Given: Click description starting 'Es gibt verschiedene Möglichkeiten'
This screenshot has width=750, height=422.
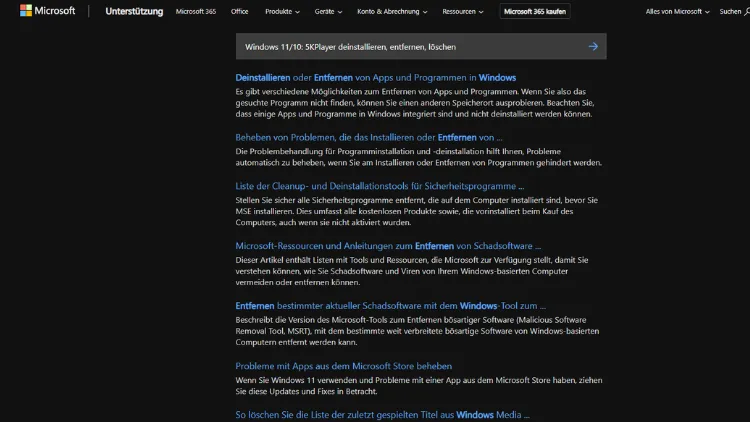Looking at the screenshot, I should 415,103.
